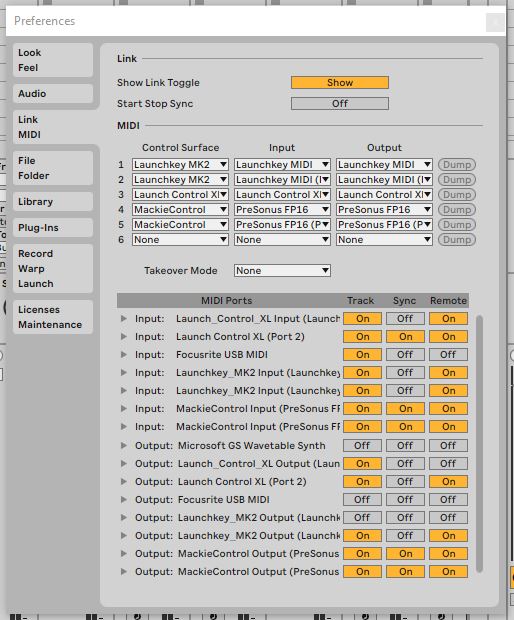Toggle the Show Link Toggle button

point(340,83)
